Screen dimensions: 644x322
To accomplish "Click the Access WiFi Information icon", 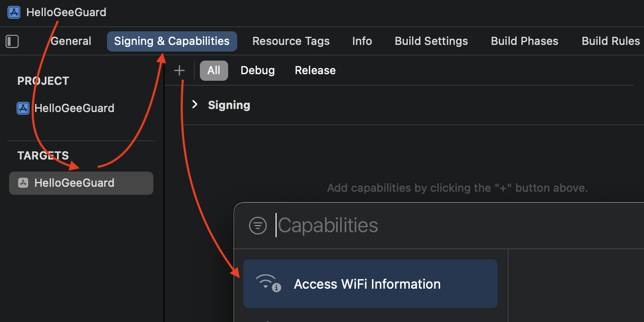I will pos(267,284).
